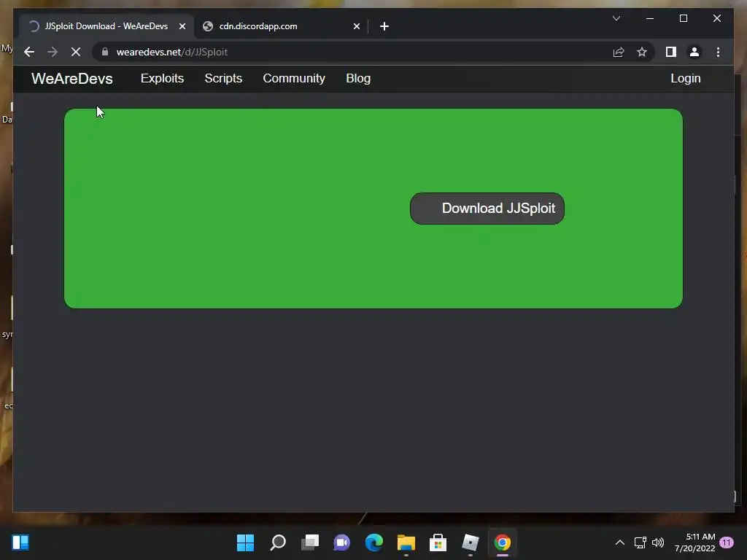Viewport: 747px width, 560px height.
Task: Expand the tab search dropdown
Action: point(616,18)
